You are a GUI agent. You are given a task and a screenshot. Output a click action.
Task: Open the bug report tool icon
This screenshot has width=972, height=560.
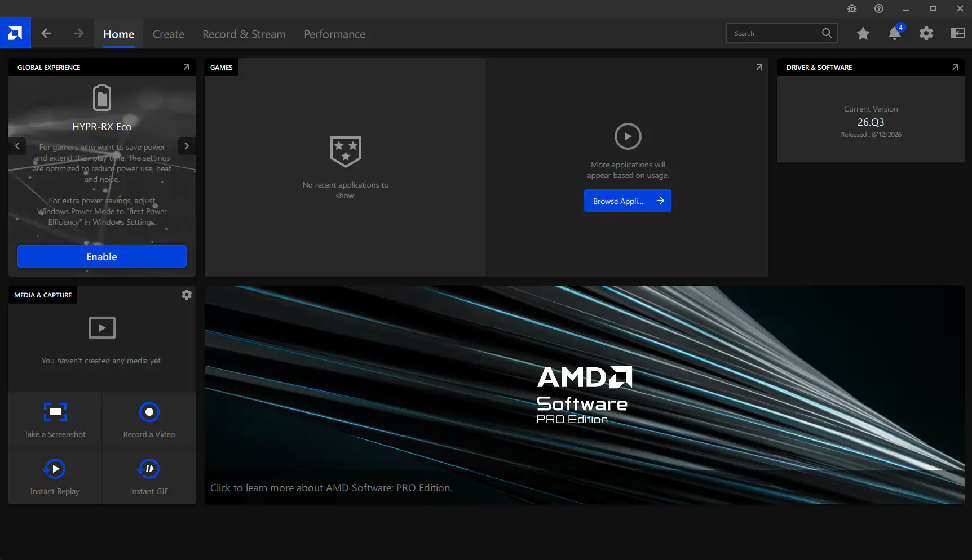click(x=852, y=8)
